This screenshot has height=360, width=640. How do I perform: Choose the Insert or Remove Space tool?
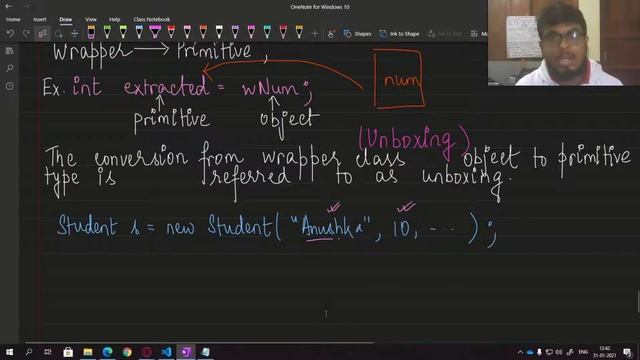[74, 33]
